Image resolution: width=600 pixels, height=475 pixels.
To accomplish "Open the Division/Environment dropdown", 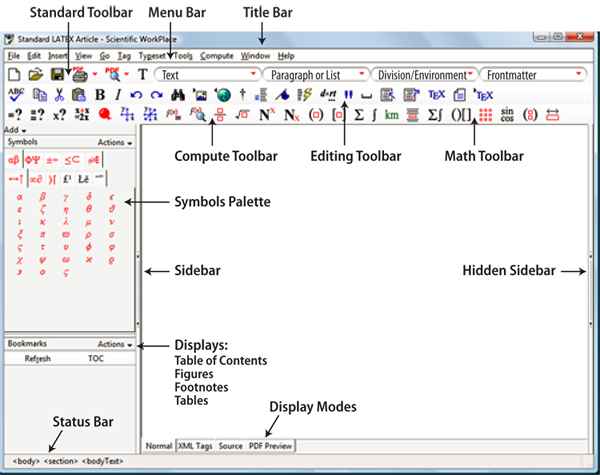I will tap(424, 75).
